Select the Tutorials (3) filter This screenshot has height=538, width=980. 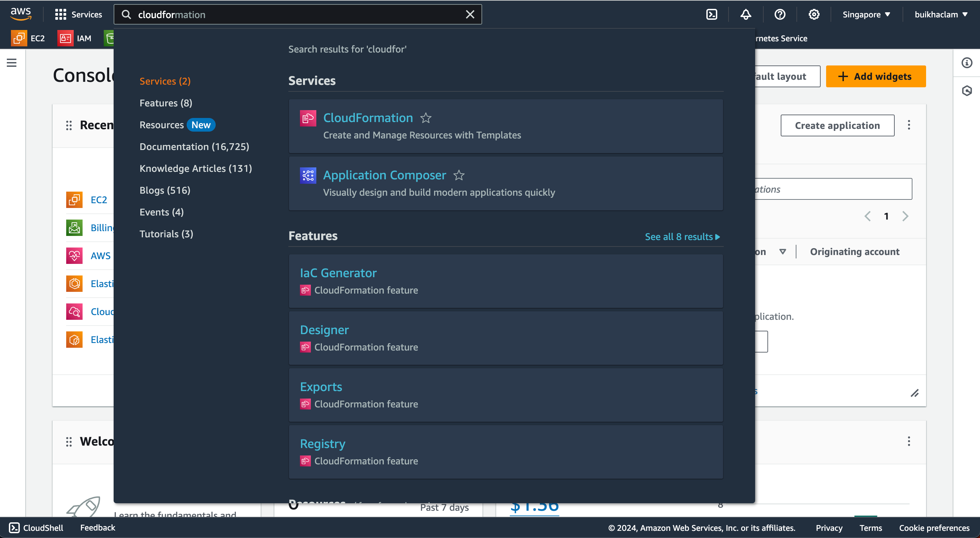[167, 234]
